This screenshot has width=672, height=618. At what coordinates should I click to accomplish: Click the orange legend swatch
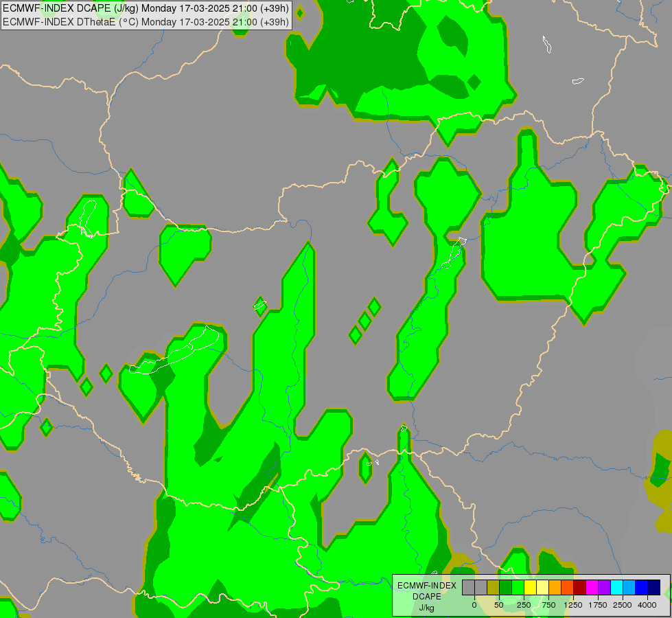tap(555, 587)
